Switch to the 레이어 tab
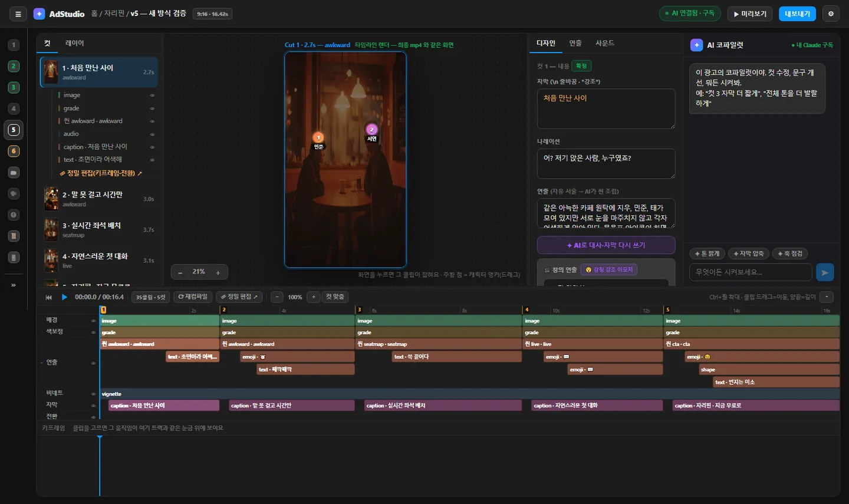 tap(75, 43)
